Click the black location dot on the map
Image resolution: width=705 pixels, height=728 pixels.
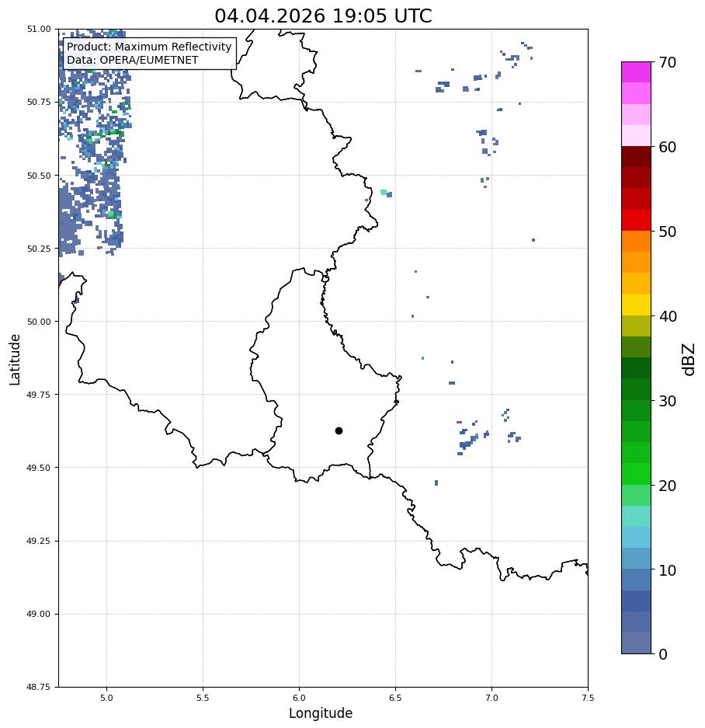point(339,431)
